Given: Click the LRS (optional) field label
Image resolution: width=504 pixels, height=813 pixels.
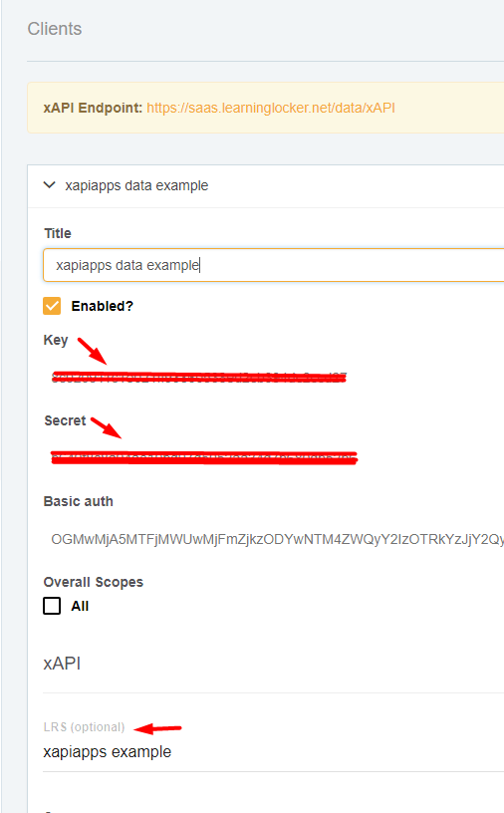Looking at the screenshot, I should point(84,727).
